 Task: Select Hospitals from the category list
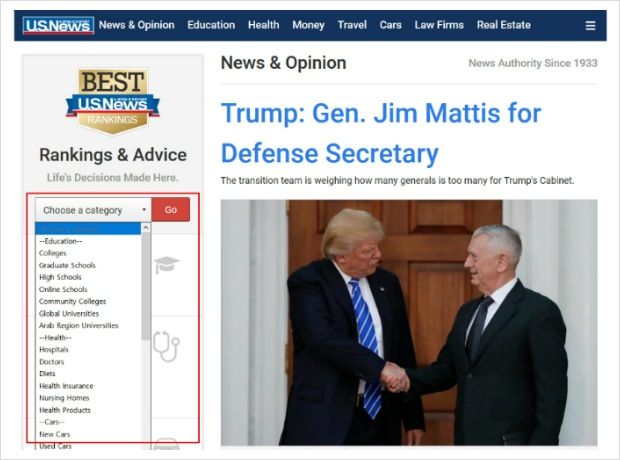point(54,350)
